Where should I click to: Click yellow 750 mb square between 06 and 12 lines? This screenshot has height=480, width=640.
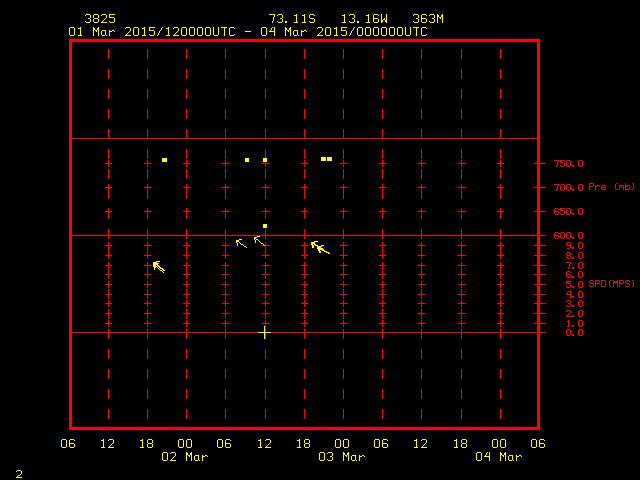[247, 160]
